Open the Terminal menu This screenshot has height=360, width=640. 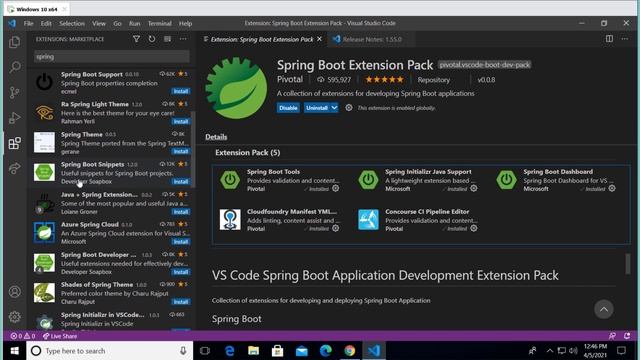pos(160,23)
